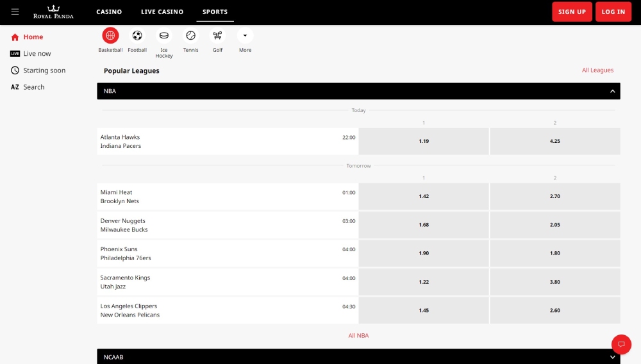Open the Denver Nuggets vs Milwaukee Bucks match

coord(228,225)
